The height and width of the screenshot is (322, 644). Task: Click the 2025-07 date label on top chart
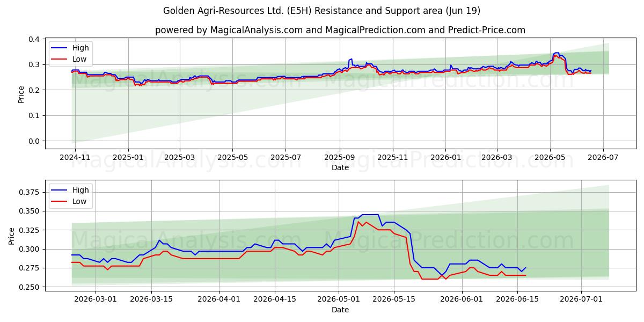286,157
